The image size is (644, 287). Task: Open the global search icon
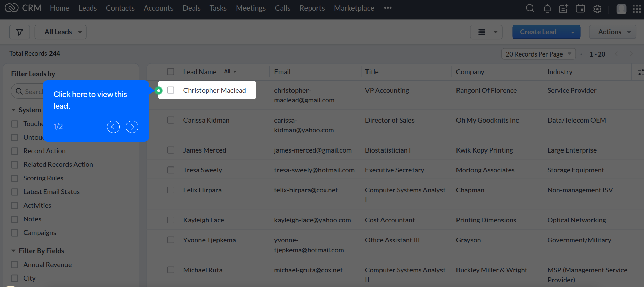[530, 8]
